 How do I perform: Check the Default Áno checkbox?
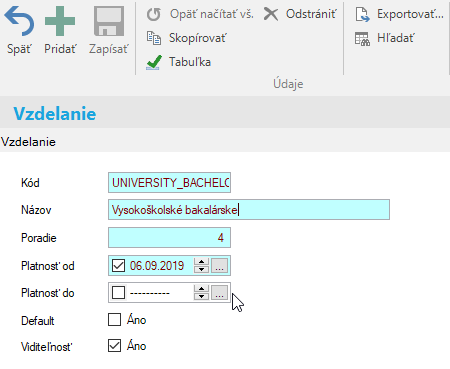point(114,319)
